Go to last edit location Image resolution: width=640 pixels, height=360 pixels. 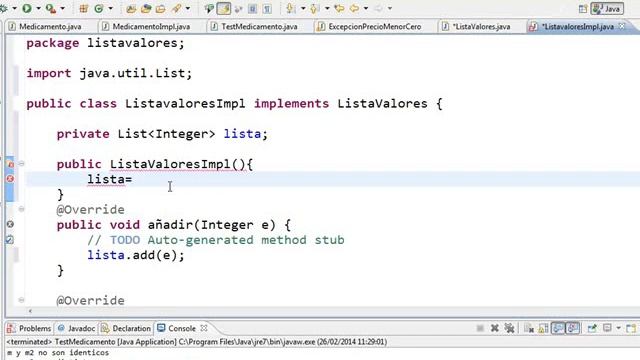339,8
